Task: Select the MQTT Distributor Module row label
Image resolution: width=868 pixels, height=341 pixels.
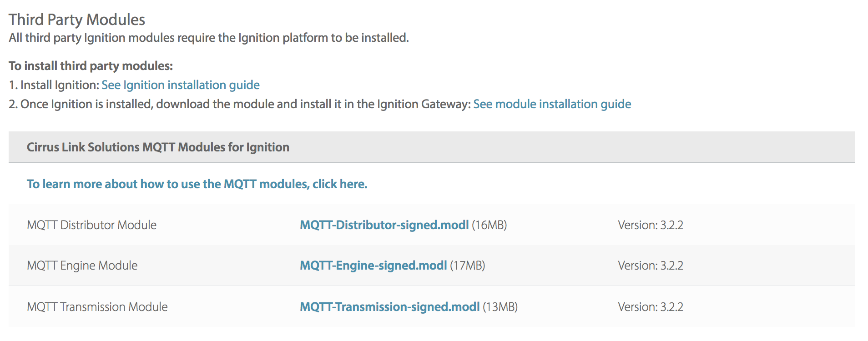Action: coord(91,225)
